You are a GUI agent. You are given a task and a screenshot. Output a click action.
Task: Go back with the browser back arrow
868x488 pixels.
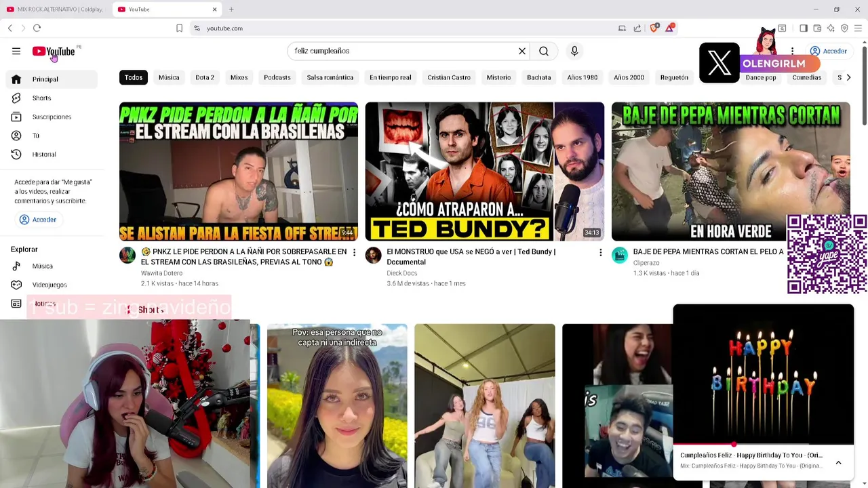click(x=10, y=28)
